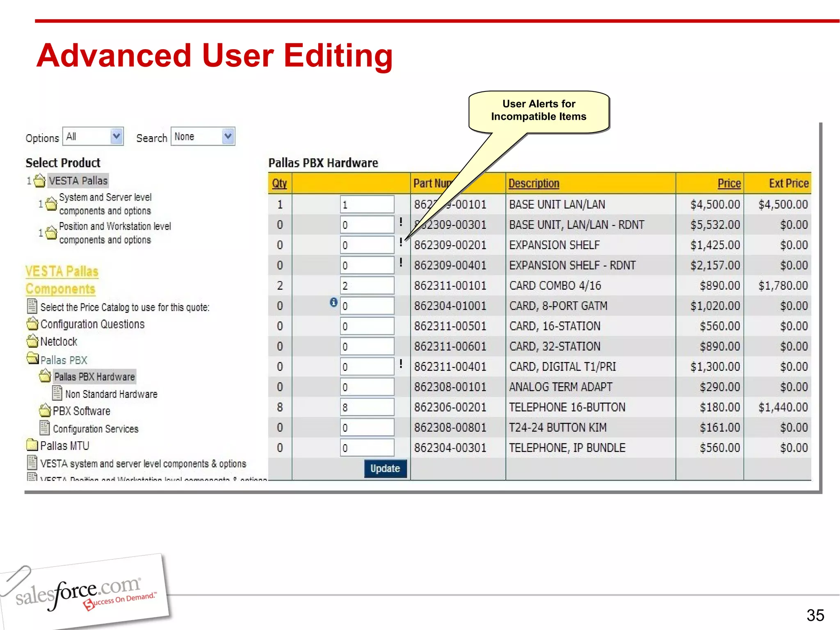This screenshot has height=630, width=840.
Task: Click the Configuration Services document icon
Action: click(x=45, y=427)
